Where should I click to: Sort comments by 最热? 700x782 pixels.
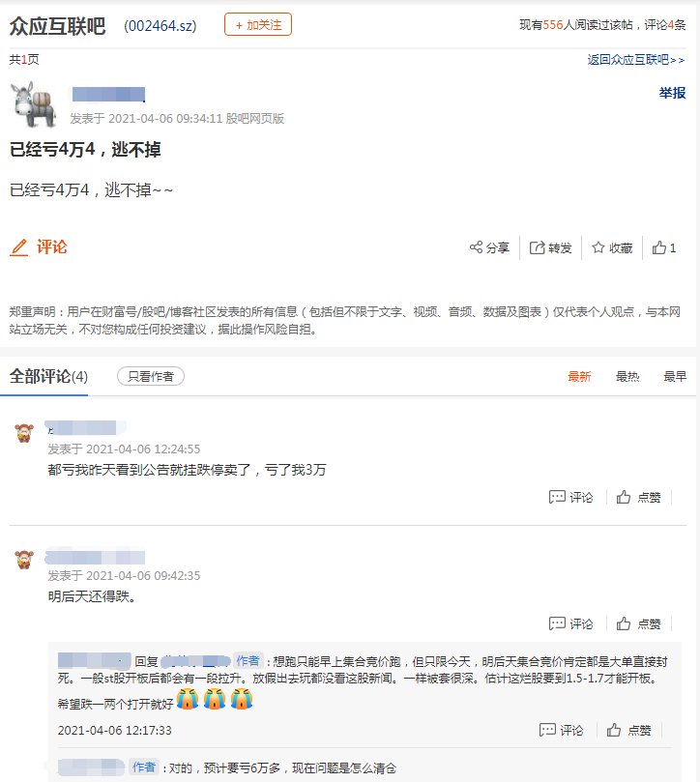click(x=627, y=377)
